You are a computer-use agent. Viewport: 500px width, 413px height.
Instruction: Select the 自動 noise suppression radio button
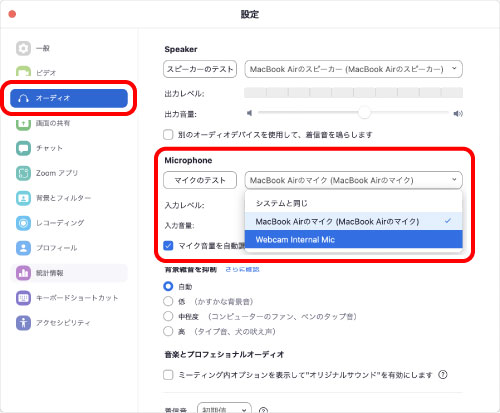[x=168, y=286]
